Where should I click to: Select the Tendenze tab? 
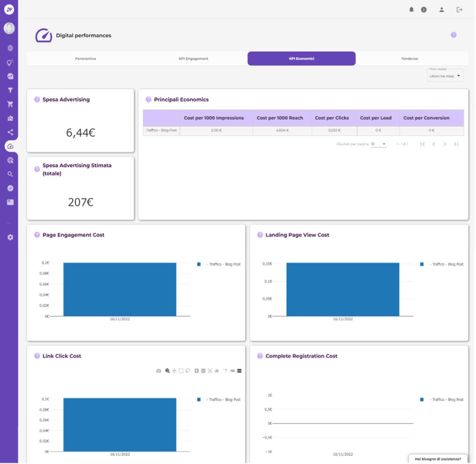click(x=410, y=59)
